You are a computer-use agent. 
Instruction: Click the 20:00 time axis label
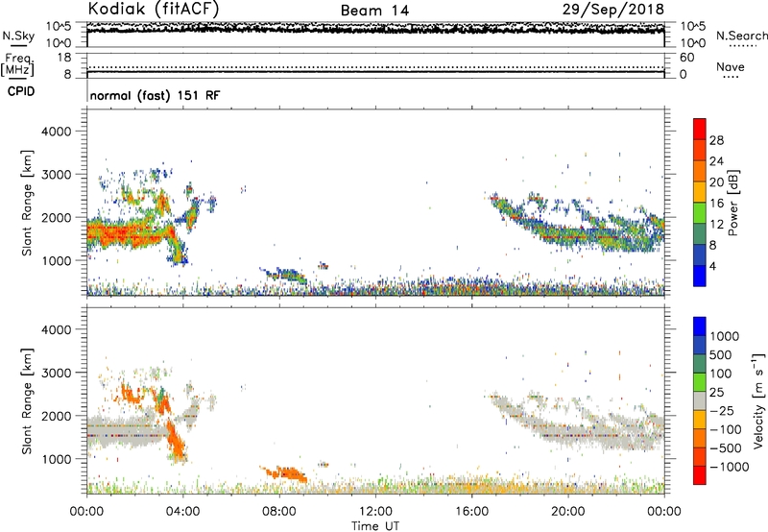click(567, 512)
